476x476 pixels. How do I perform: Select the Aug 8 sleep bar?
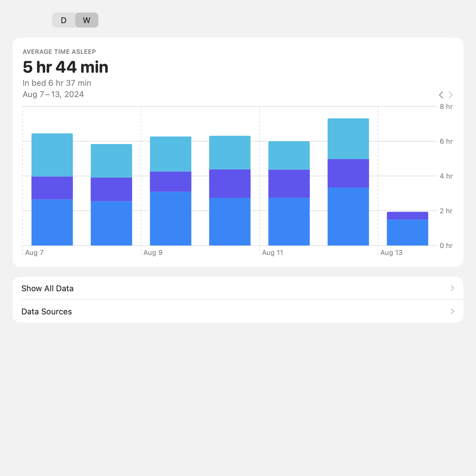coord(111,195)
